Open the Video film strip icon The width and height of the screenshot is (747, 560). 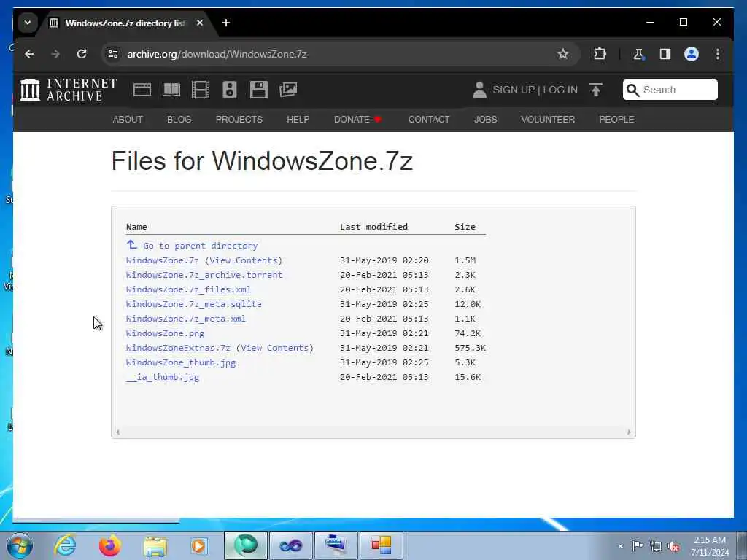point(200,90)
